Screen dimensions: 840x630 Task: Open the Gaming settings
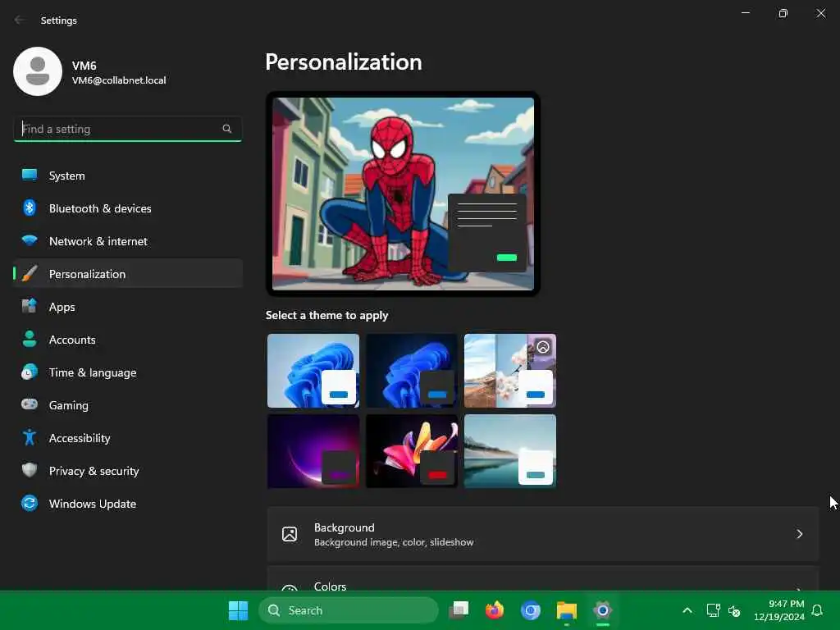[x=127, y=404]
